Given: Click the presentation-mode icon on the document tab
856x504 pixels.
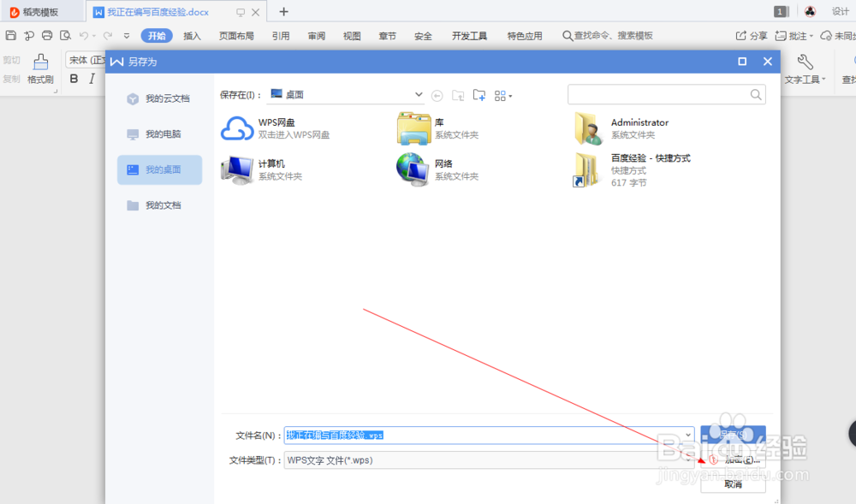Looking at the screenshot, I should (x=241, y=12).
